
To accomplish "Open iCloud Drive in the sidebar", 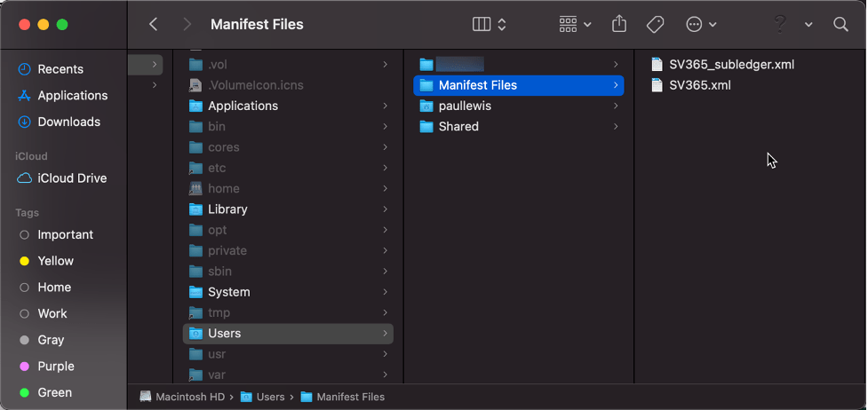I will click(71, 178).
